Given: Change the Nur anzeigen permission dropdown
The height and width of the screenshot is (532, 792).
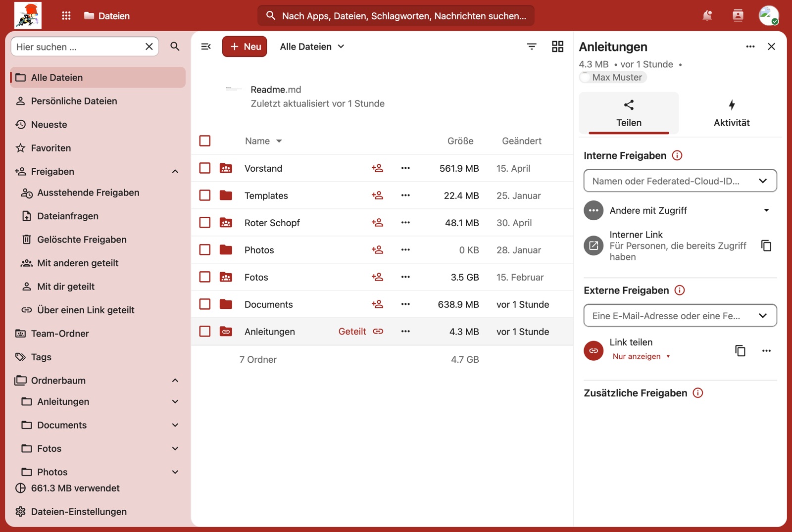Looking at the screenshot, I should click(641, 356).
